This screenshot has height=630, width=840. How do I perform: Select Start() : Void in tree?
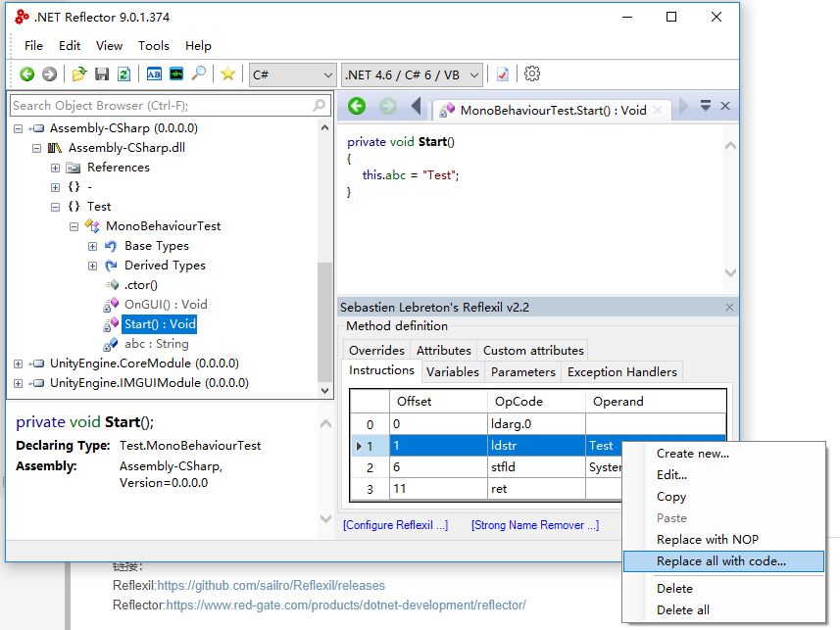click(160, 324)
